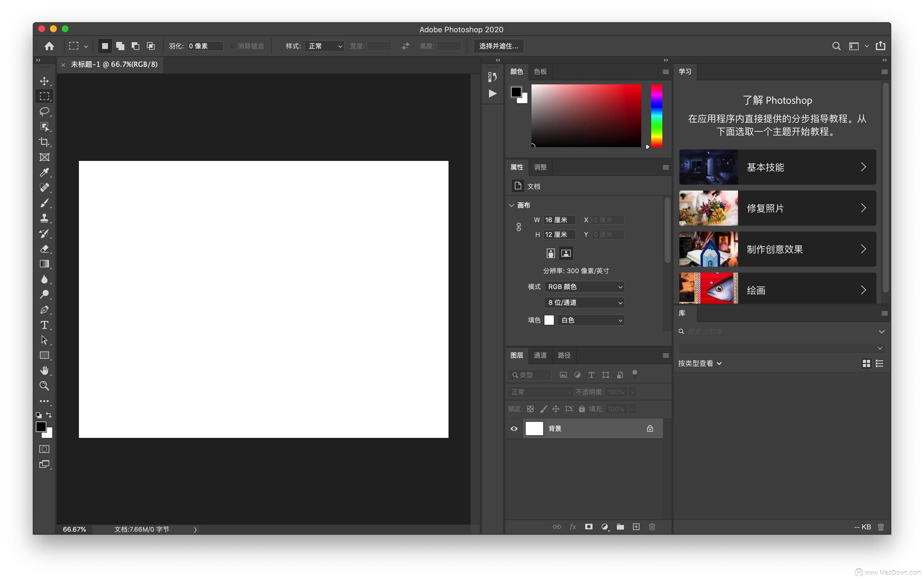Image resolution: width=924 pixels, height=578 pixels.
Task: Select the Crop tool
Action: [x=45, y=142]
